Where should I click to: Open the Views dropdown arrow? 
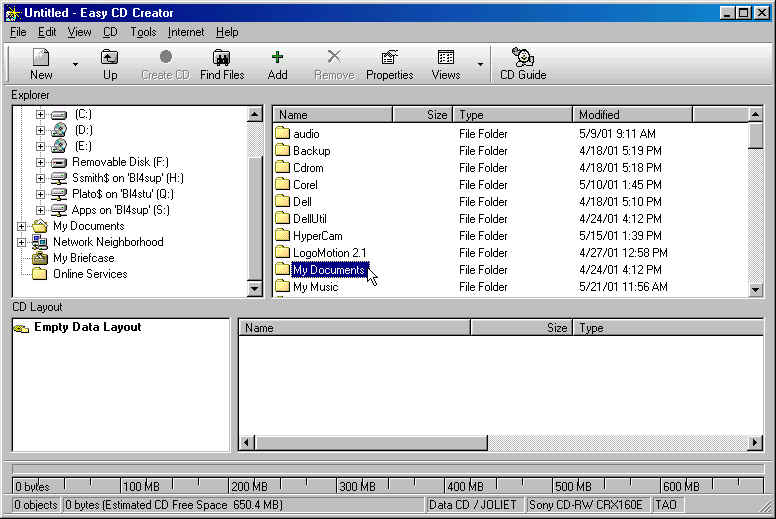pos(480,64)
